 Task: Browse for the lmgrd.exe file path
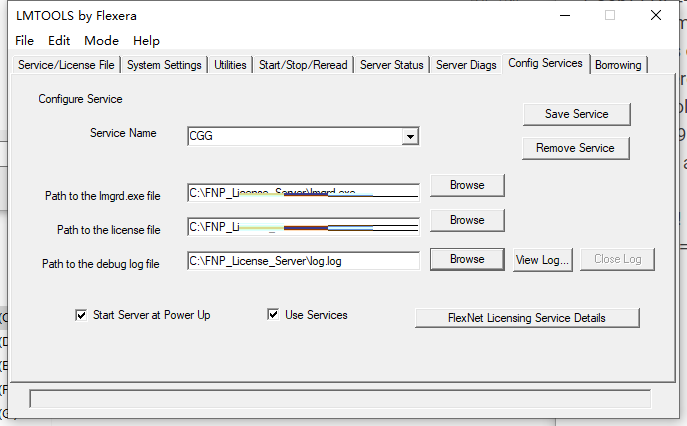click(467, 185)
